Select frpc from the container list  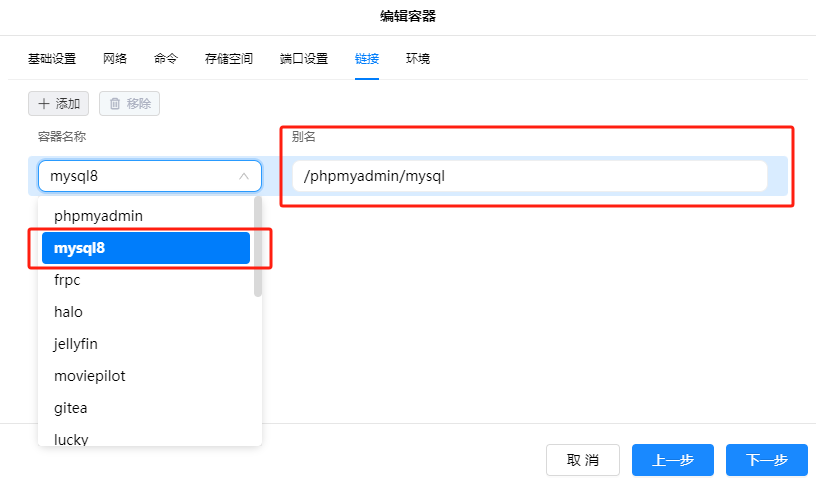click(x=67, y=280)
